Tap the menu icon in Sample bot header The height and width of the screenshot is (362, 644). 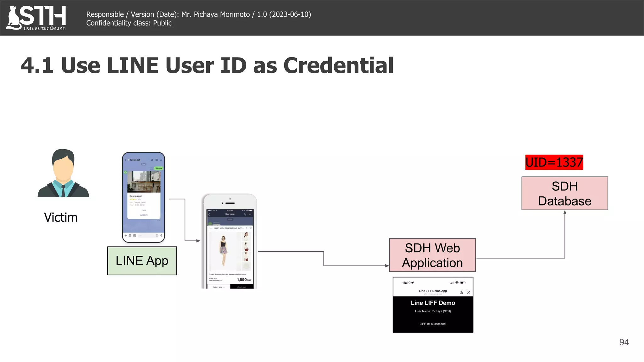click(x=161, y=160)
